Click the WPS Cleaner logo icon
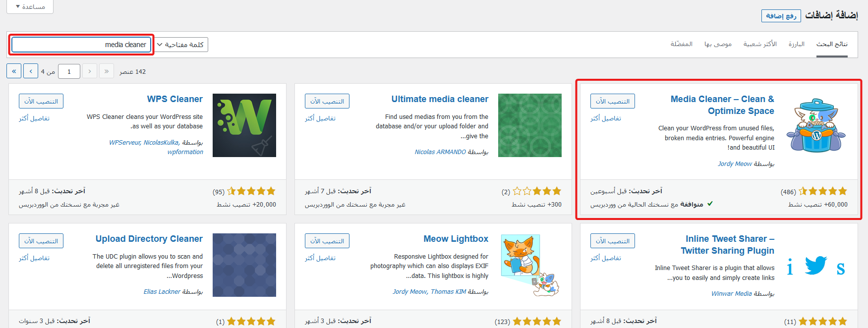The image size is (868, 328). [x=244, y=125]
